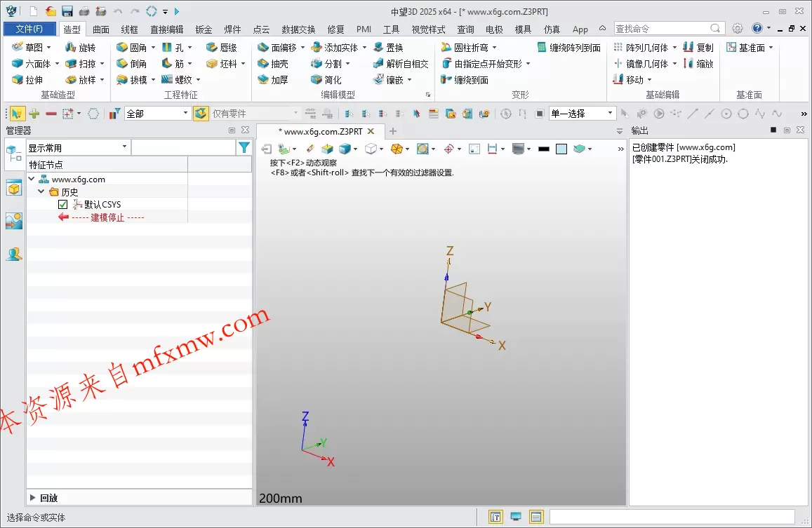Click the 扫掠 sweep tool
Image resolution: width=812 pixels, height=528 pixels.
coord(80,64)
